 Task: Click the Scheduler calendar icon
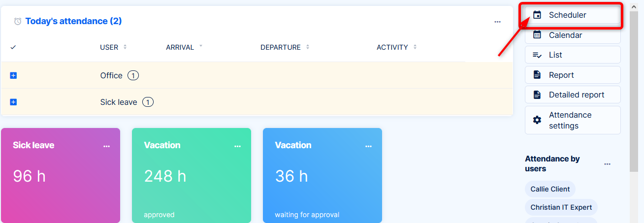tap(537, 15)
